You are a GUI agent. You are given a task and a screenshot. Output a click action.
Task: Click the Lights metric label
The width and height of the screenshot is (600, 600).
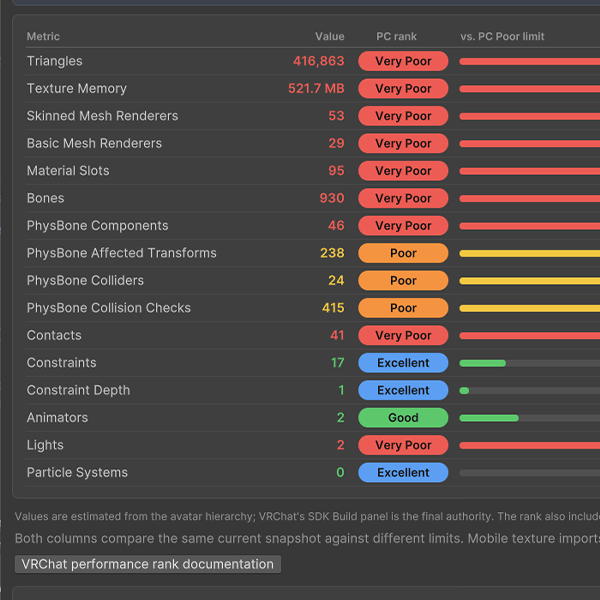coord(45,445)
